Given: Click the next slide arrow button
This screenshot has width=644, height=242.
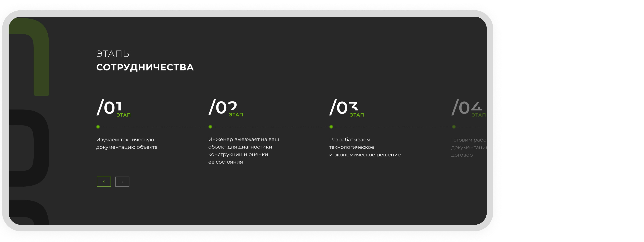Looking at the screenshot, I should 122,182.
